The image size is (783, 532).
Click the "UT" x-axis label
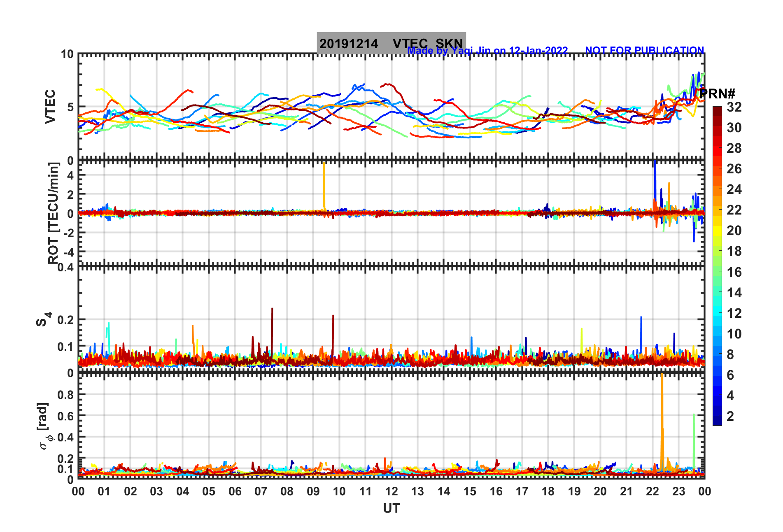point(391,509)
